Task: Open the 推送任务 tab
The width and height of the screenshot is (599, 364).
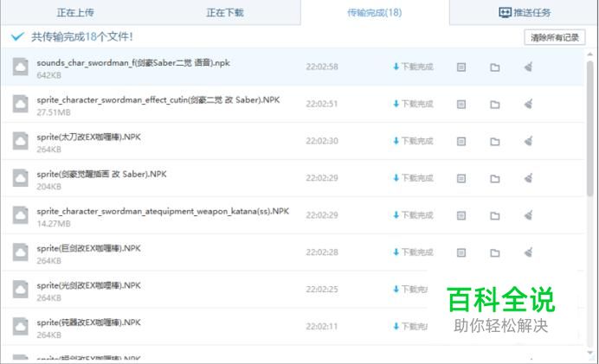Action: click(525, 13)
